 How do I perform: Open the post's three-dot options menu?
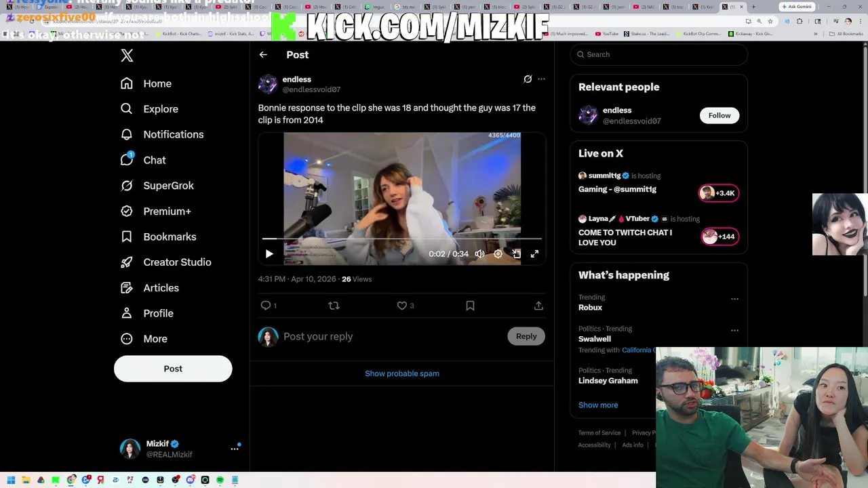[541, 79]
